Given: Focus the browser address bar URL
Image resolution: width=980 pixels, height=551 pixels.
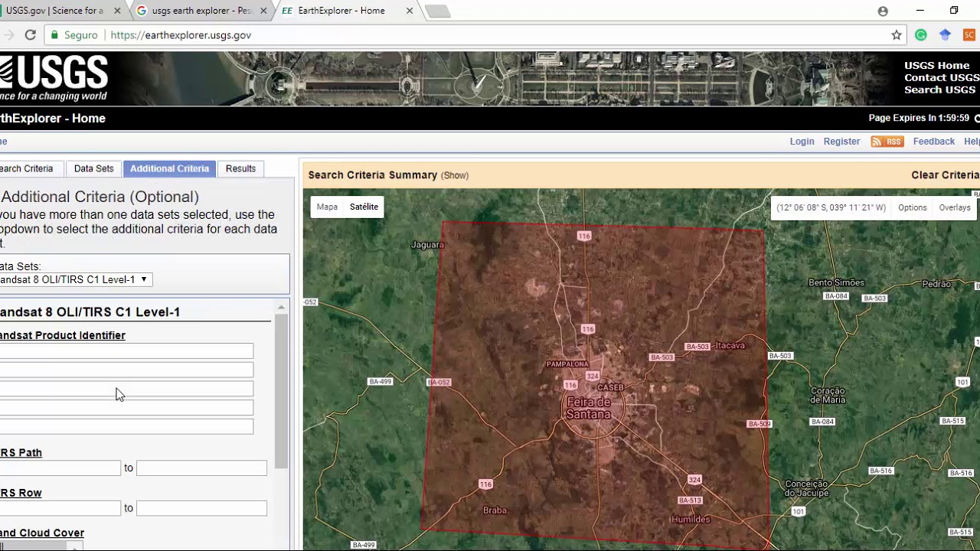Looking at the screenshot, I should click(x=181, y=35).
